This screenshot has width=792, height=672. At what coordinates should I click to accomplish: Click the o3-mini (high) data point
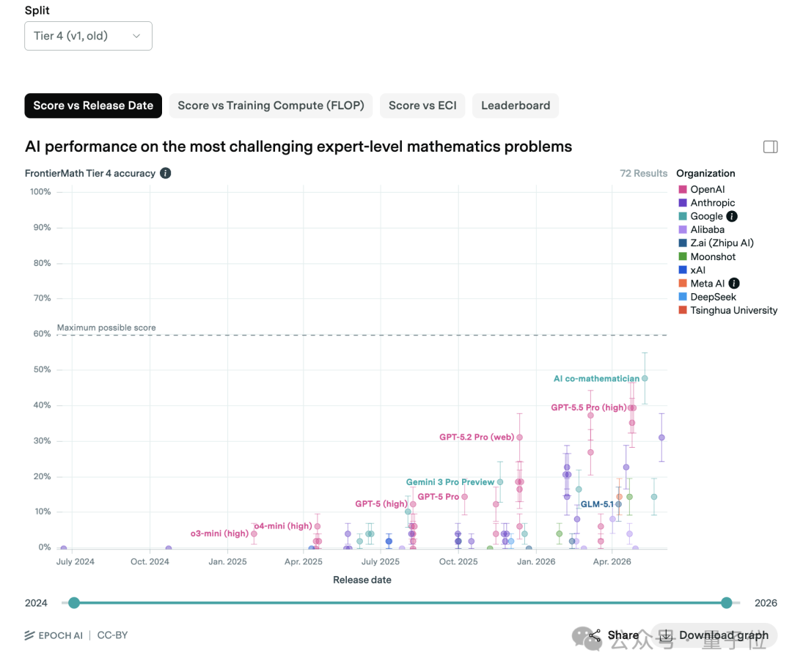pyautogui.click(x=254, y=533)
